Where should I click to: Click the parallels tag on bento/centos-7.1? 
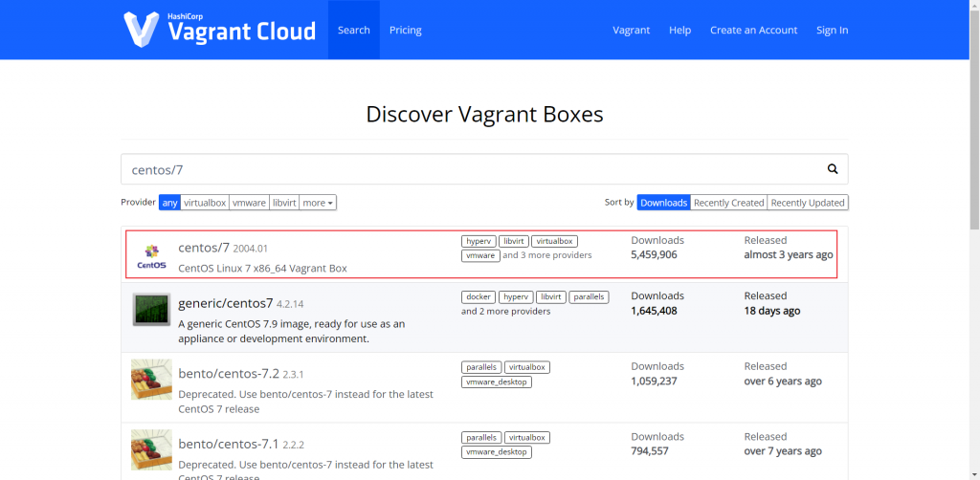click(x=481, y=438)
